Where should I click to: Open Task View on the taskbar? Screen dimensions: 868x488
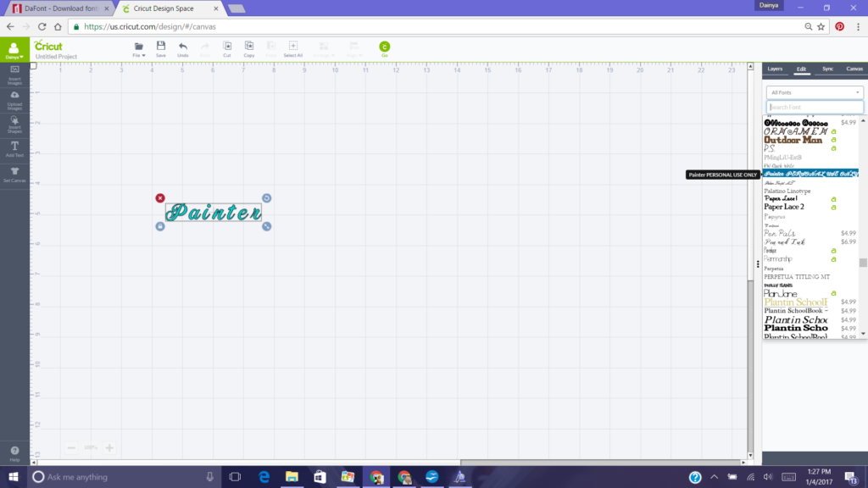[236, 477]
